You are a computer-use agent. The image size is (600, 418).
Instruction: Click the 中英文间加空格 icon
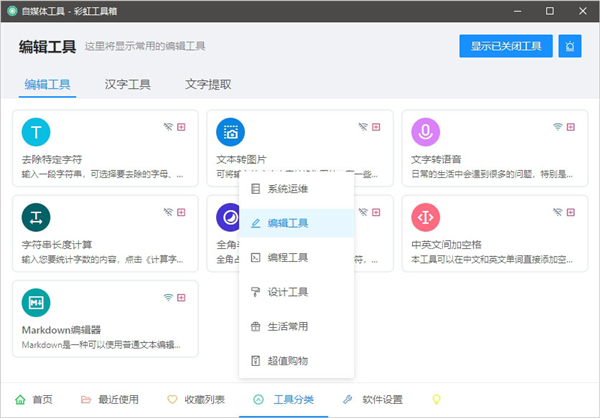tap(427, 217)
